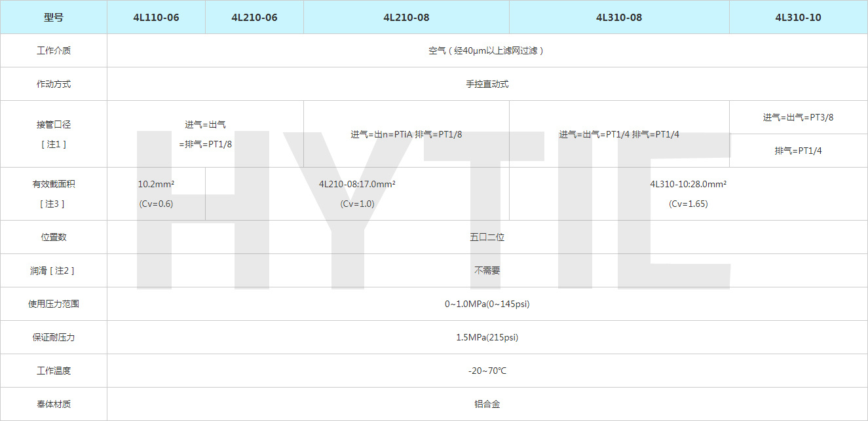Click the 排气=PT1/4 cell under 4L310-10

click(x=798, y=151)
